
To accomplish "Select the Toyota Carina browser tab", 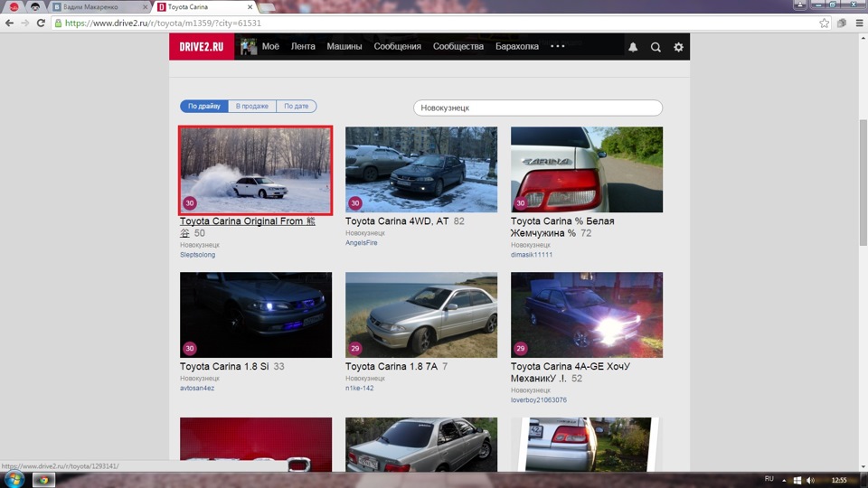I will [203, 7].
